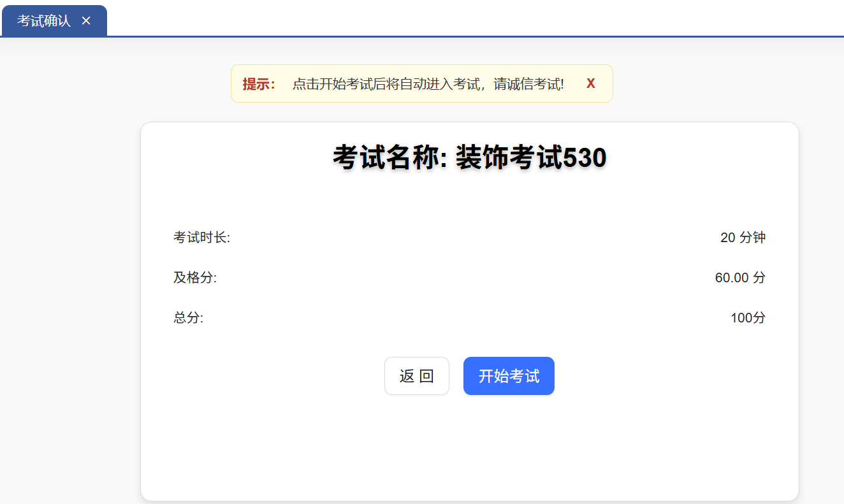Click the 考试名称 text in the heading
Screen dimensions: 844x504
388,157
